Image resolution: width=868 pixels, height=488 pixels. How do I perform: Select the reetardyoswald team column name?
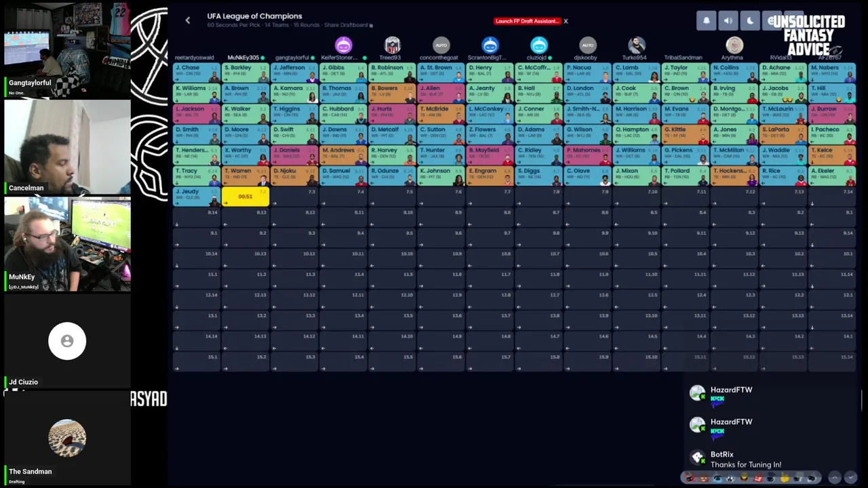click(x=194, y=58)
